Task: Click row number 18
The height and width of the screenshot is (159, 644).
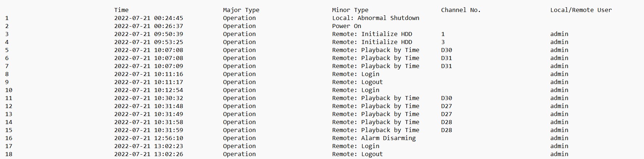Action: 9,154
